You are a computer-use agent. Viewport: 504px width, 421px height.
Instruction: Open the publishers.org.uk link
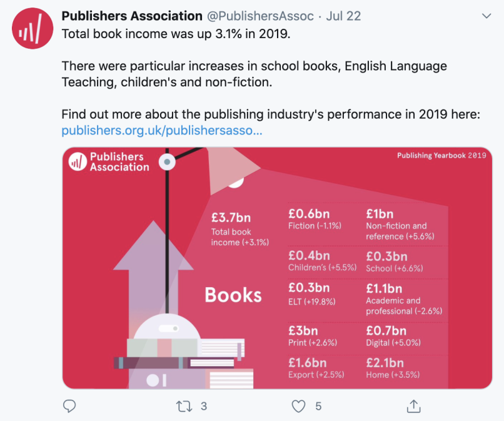click(x=161, y=131)
